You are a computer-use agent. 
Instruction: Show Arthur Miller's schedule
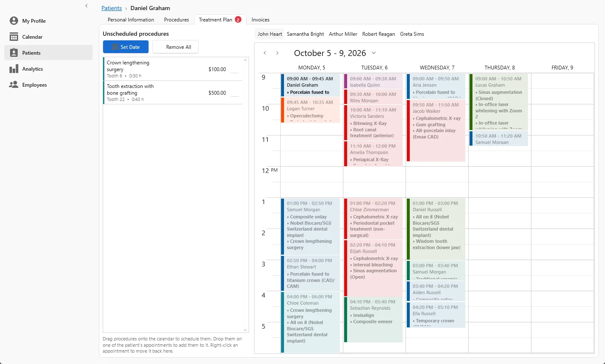coord(343,34)
